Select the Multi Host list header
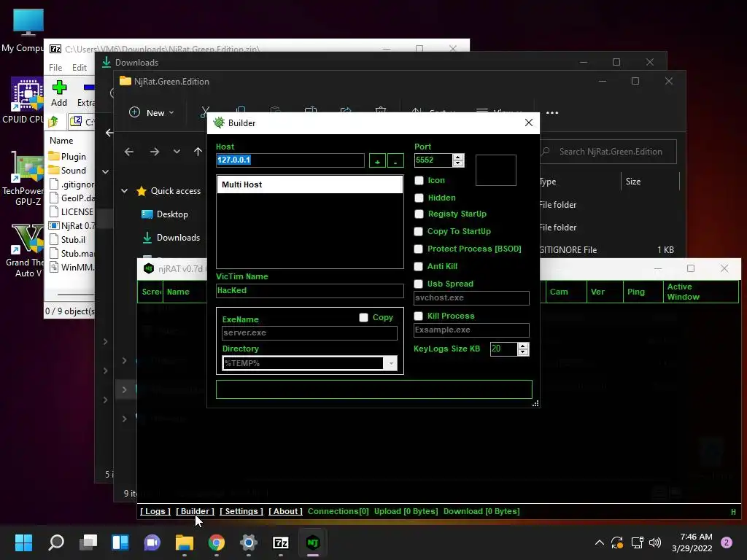Screen dimensions: 747x560 pos(309,184)
